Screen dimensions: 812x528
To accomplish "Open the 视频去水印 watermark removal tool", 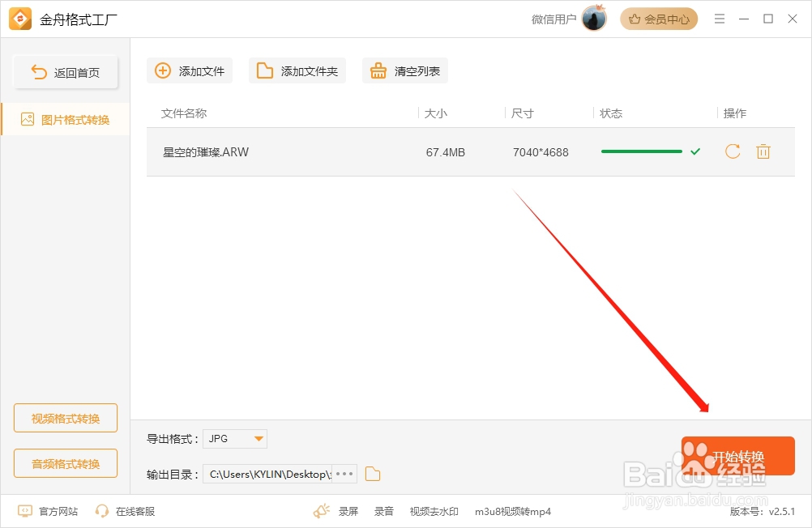I will point(433,511).
